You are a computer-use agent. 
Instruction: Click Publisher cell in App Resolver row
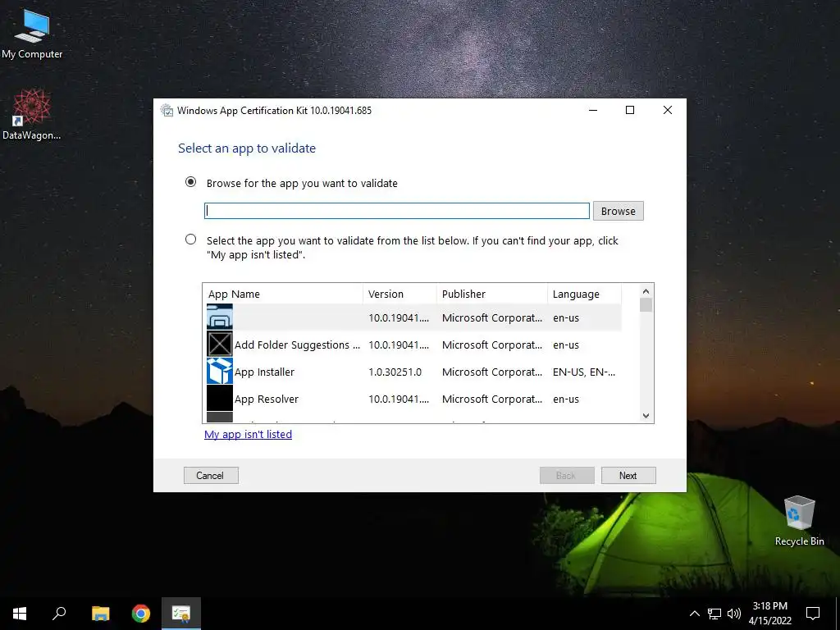[492, 399]
